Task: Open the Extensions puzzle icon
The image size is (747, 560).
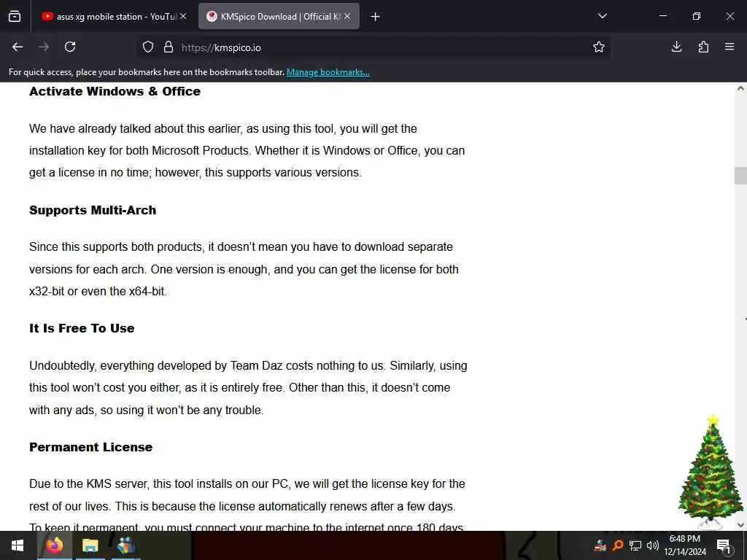Action: 703,47
